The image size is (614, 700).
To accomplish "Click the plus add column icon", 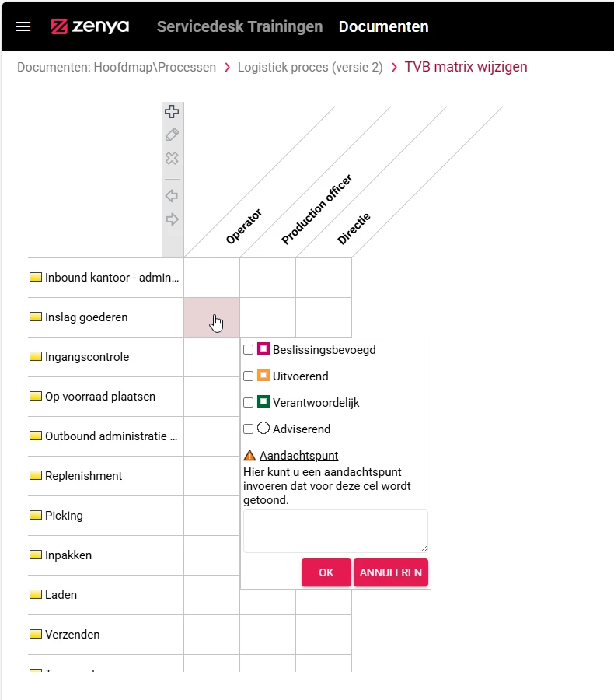I will pos(172,111).
